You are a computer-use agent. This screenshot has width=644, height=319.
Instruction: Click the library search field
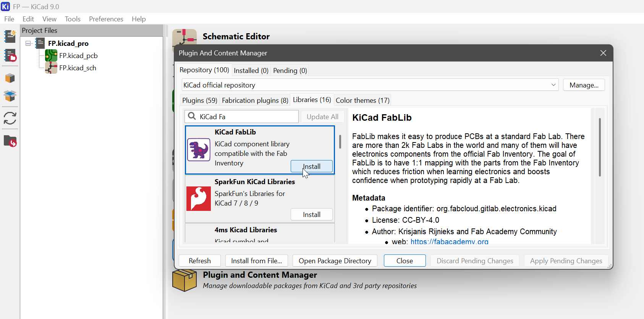coord(247,117)
